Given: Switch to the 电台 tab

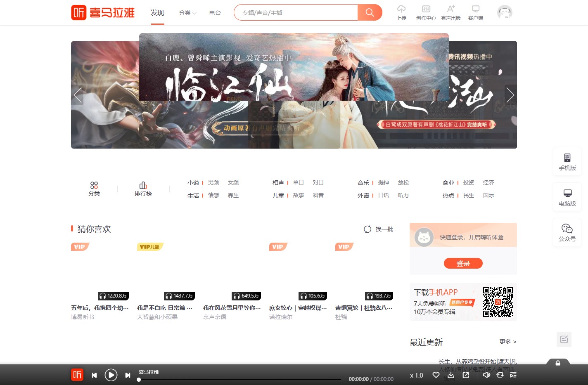Looking at the screenshot, I should coord(215,13).
